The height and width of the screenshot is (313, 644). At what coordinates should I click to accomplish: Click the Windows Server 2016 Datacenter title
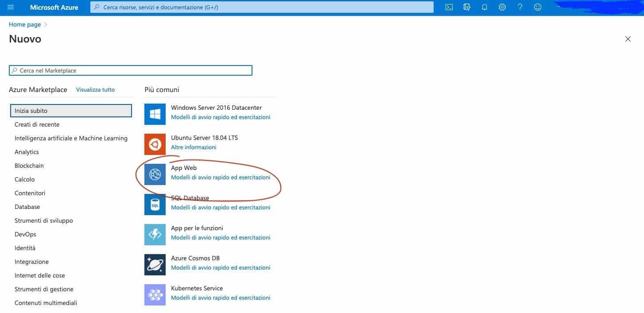coord(216,108)
